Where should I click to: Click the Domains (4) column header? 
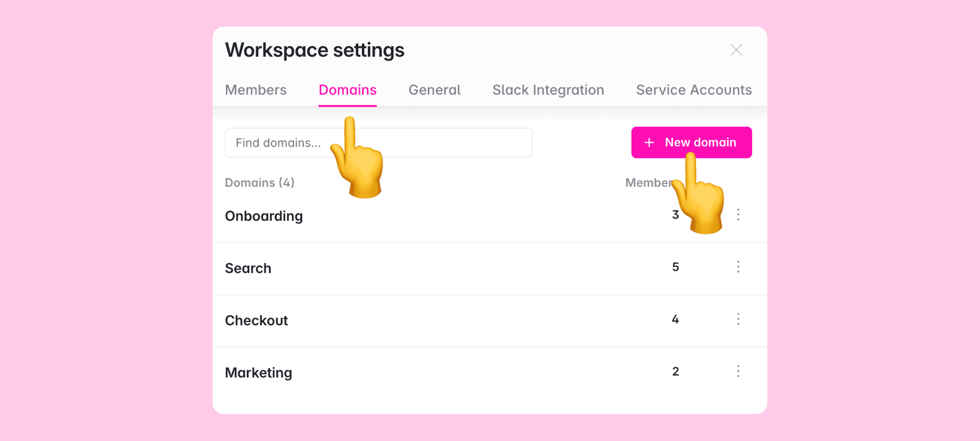[x=260, y=183]
